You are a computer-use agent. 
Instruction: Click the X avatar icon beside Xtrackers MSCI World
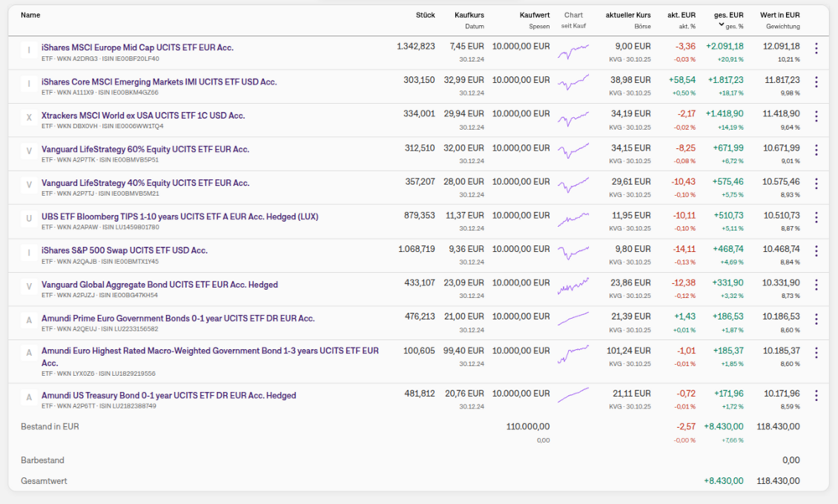[29, 117]
